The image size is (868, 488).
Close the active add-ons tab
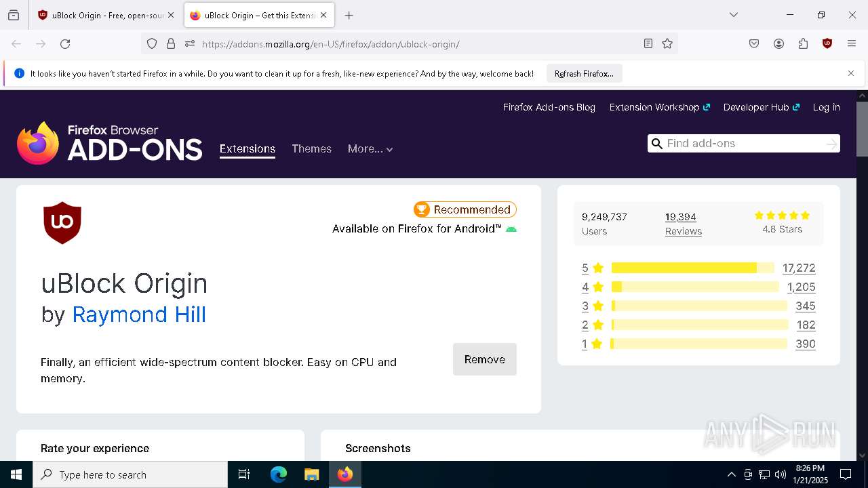323,15
